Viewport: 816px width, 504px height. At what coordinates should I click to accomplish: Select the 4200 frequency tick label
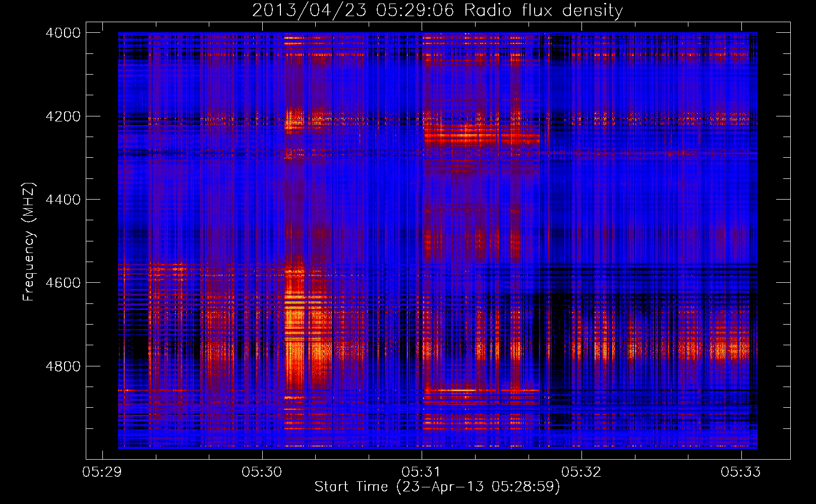(63, 116)
